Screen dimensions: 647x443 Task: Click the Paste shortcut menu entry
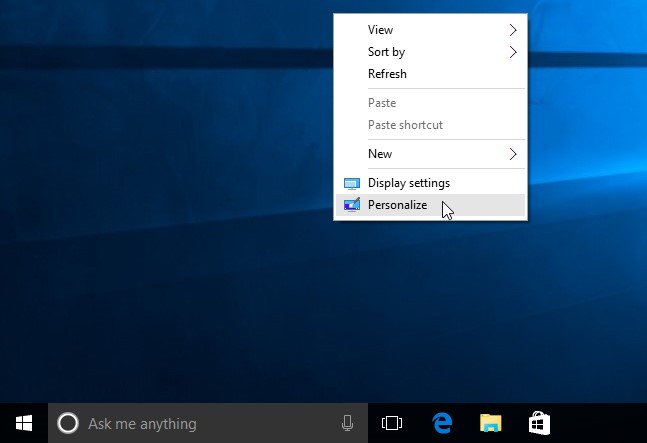point(405,125)
